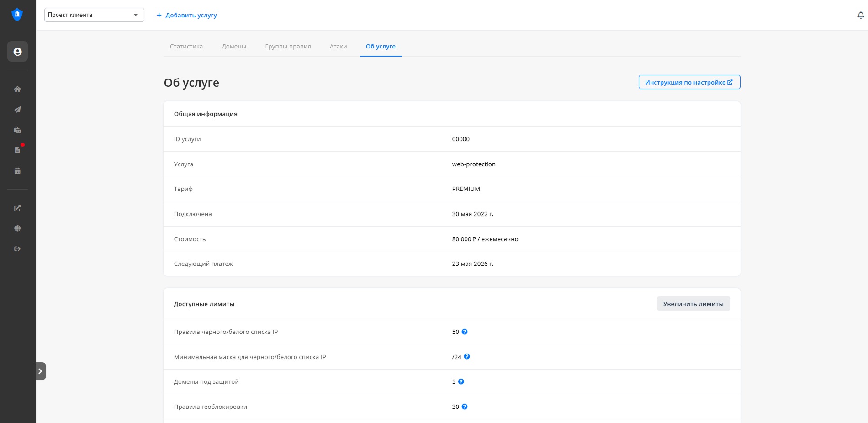Click the calendar icon in sidebar
The height and width of the screenshot is (423, 868).
tap(17, 171)
